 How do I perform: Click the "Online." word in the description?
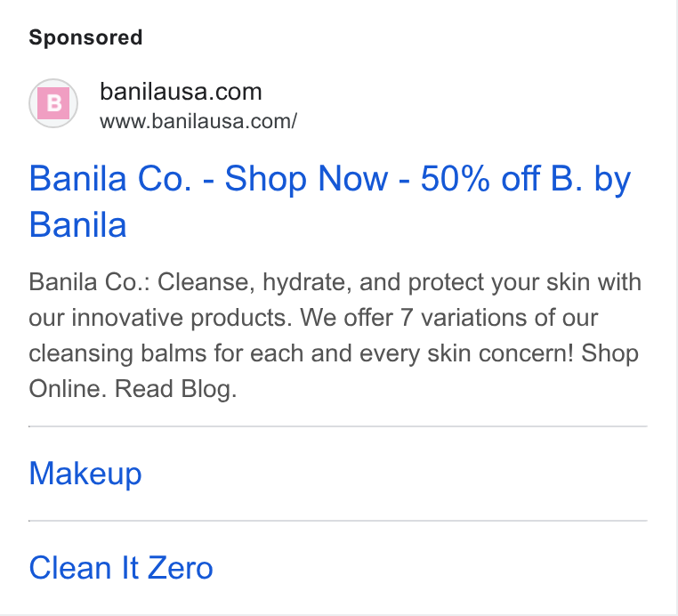[x=68, y=388]
